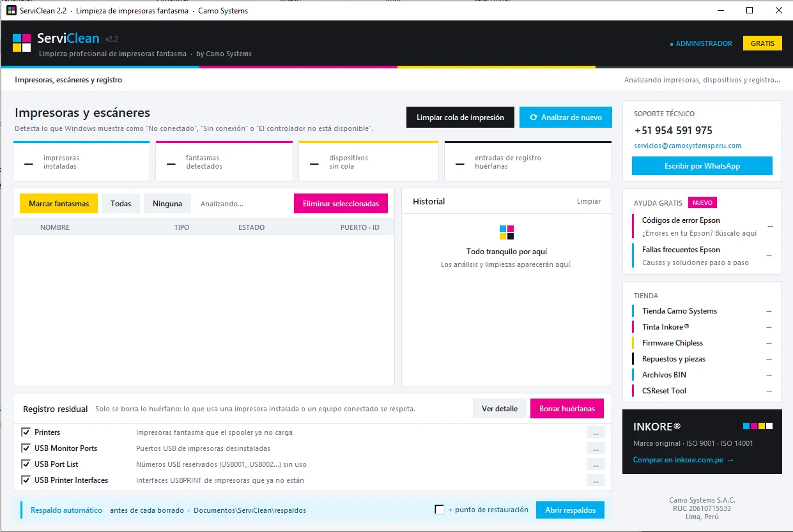Clear history with Limpiar link
Image resolution: width=793 pixels, height=532 pixels.
coord(589,201)
